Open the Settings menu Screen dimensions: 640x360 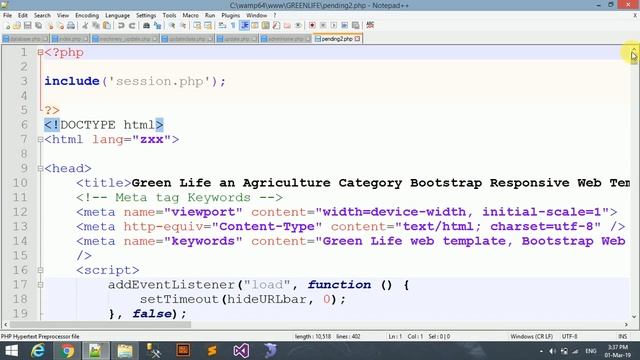[146, 15]
